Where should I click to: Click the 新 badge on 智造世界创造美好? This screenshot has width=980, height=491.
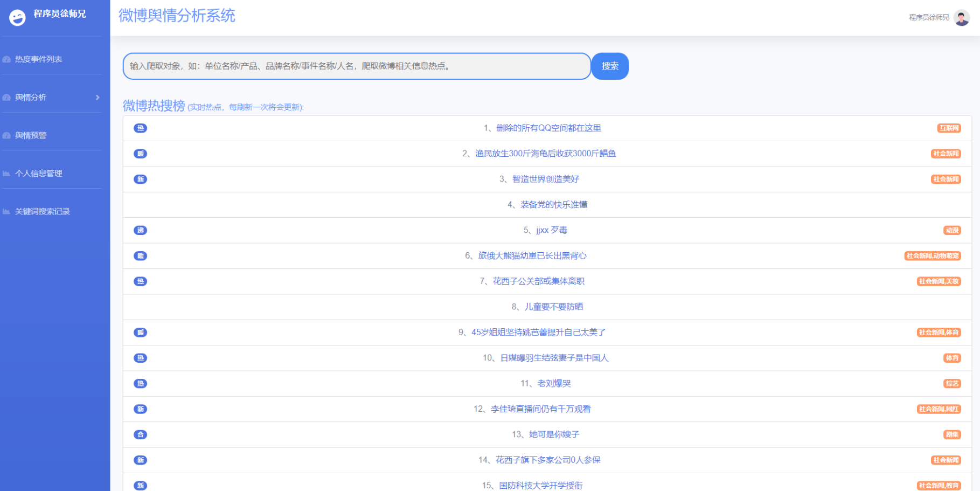tap(140, 179)
